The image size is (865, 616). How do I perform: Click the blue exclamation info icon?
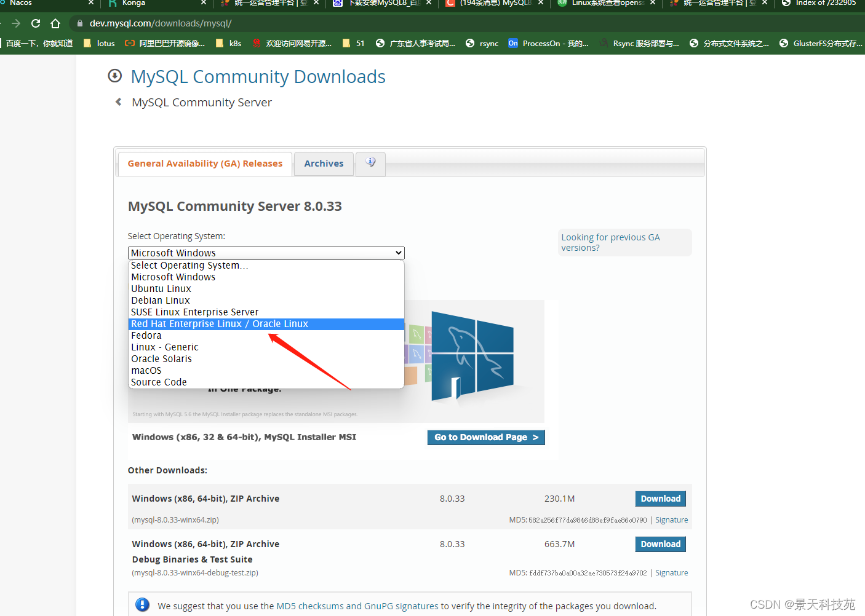point(142,605)
